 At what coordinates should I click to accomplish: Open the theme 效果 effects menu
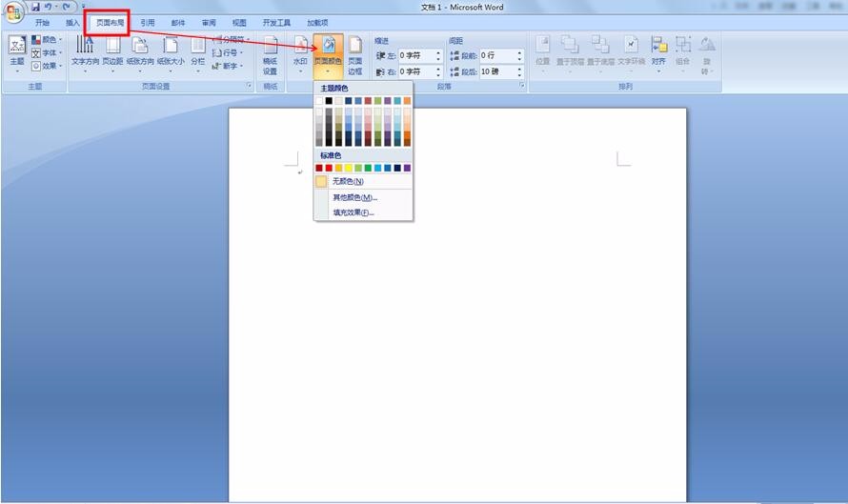click(47, 66)
